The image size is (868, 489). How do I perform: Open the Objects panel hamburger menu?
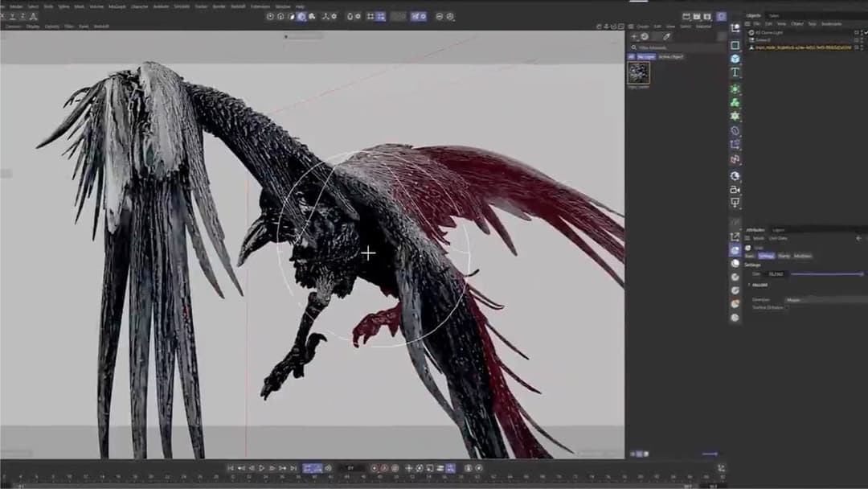[747, 24]
